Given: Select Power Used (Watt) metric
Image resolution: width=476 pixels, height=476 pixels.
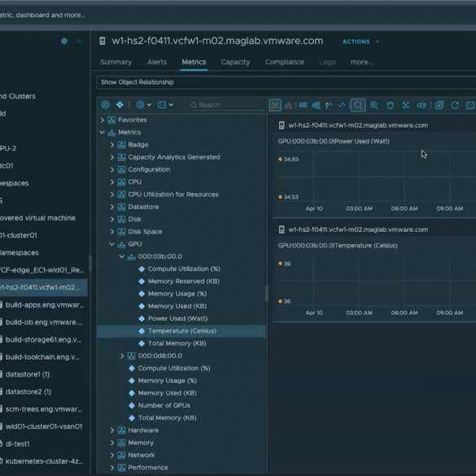Looking at the screenshot, I should coord(177,319).
